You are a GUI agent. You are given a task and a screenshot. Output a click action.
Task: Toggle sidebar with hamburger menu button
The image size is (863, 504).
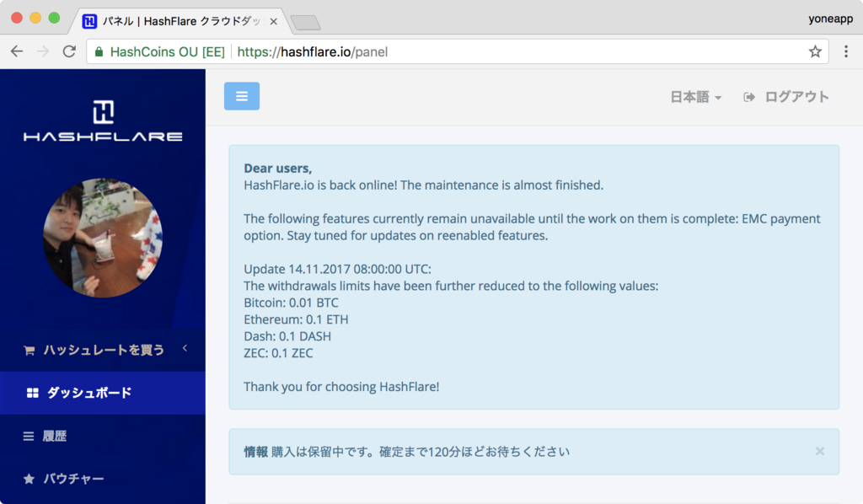[x=242, y=96]
